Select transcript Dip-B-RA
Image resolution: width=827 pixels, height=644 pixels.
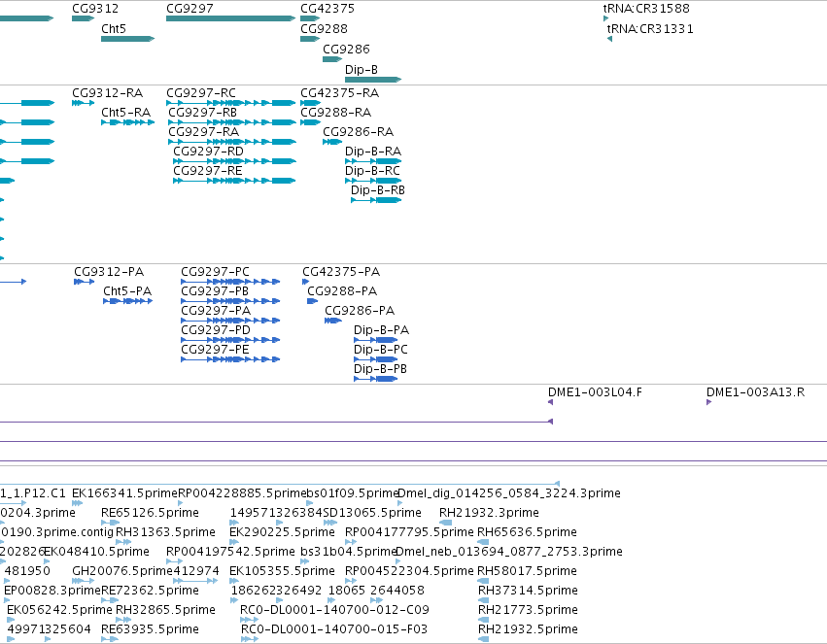point(373,152)
